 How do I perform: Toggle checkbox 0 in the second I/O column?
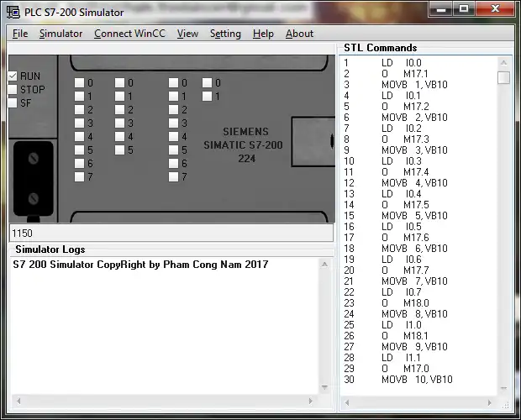pyautogui.click(x=119, y=82)
